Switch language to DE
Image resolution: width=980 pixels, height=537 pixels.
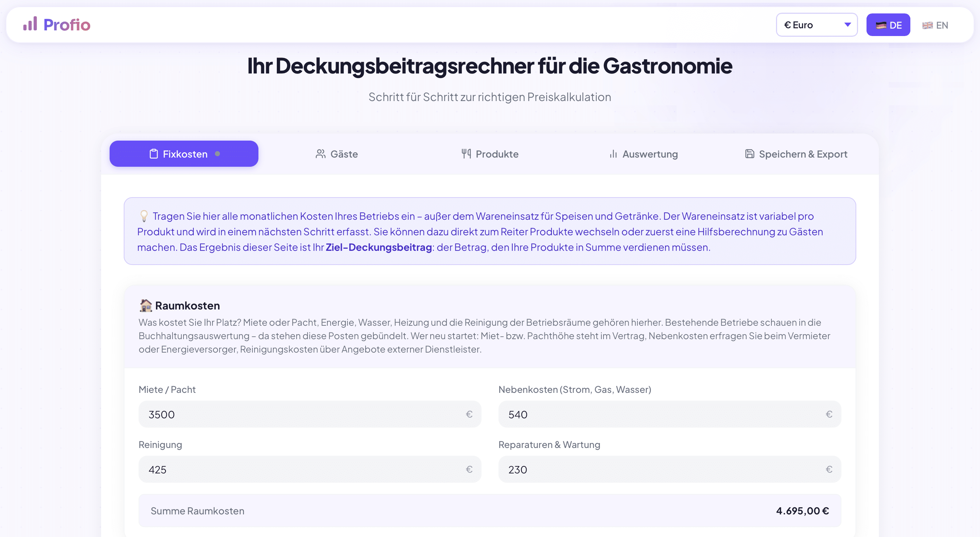[x=888, y=25]
